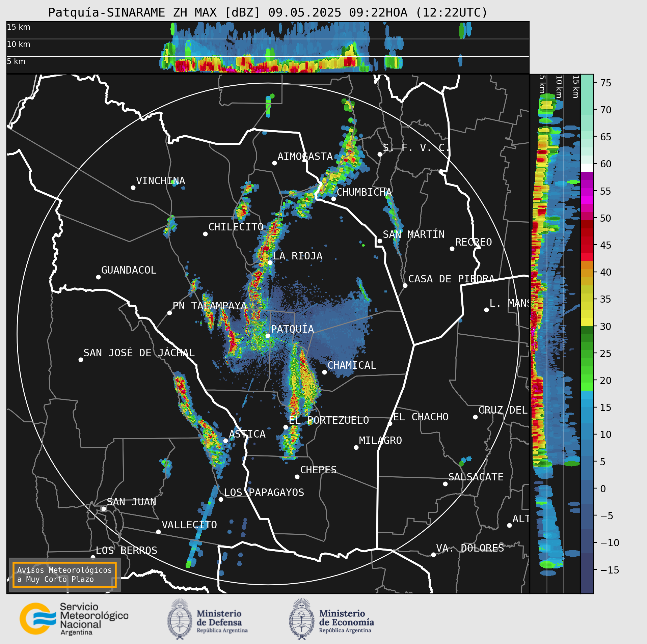This screenshot has width=647, height=644.
Task: Click the 15 km label in the top cross-section
Action: pos(19,27)
